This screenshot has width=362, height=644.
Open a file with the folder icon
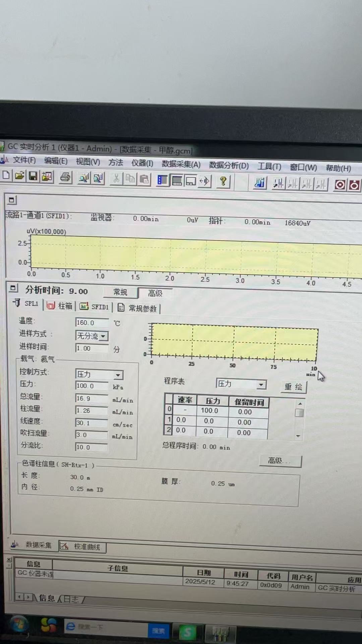tap(19, 176)
